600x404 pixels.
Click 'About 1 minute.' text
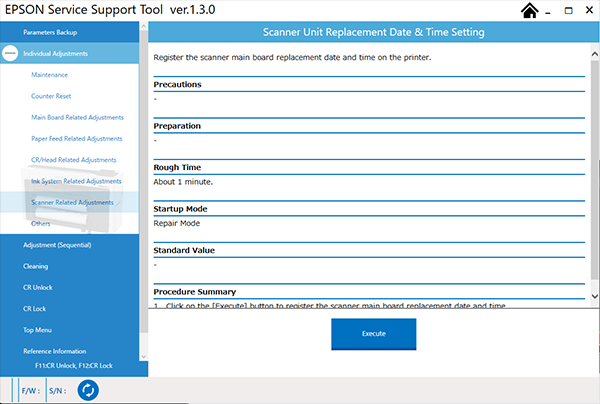[x=183, y=182]
